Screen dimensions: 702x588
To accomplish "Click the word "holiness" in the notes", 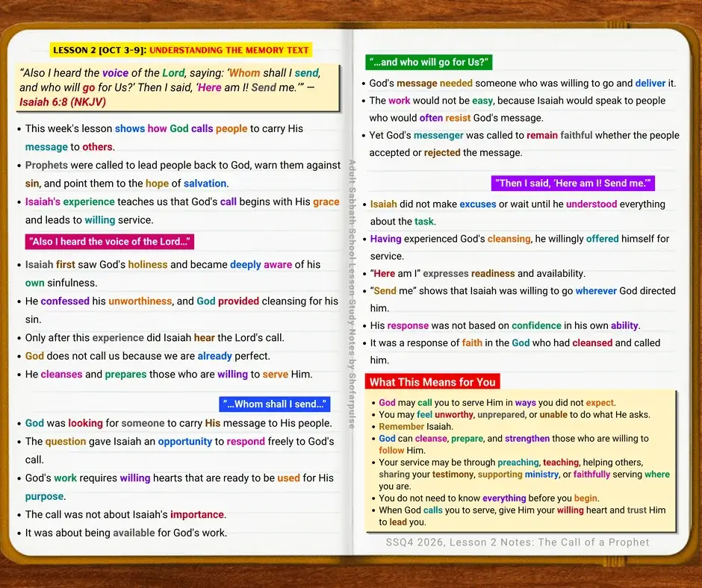I will [148, 264].
